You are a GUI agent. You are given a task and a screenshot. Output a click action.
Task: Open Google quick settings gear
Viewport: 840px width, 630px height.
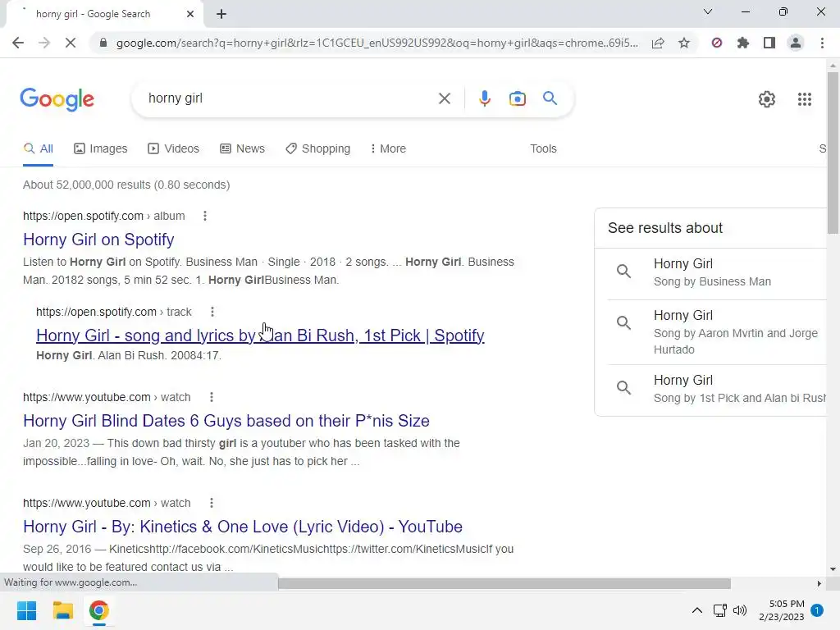coord(767,99)
